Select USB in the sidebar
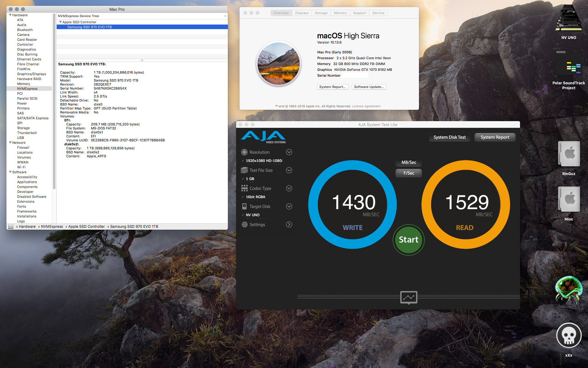This screenshot has height=368, width=588. (x=21, y=138)
